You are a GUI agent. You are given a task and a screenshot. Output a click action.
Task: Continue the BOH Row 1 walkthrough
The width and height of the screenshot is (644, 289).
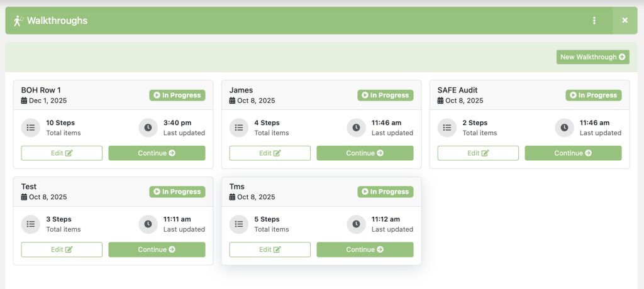(x=157, y=153)
